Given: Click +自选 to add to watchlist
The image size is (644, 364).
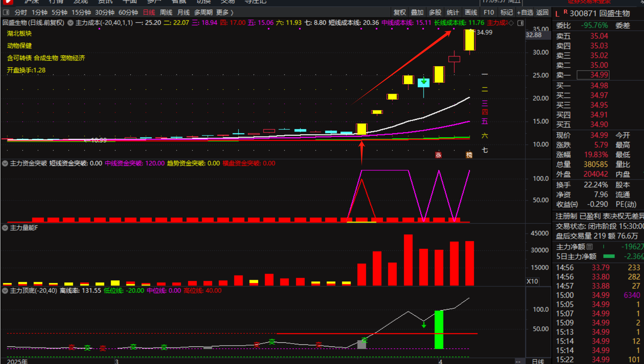Looking at the screenshot, I should pos(525,13).
